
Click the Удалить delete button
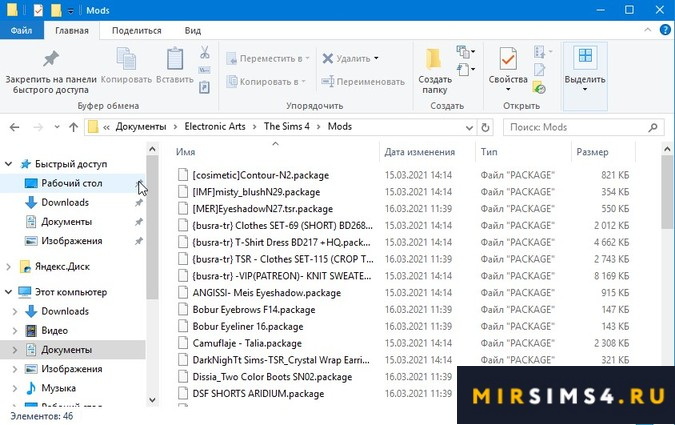350,59
